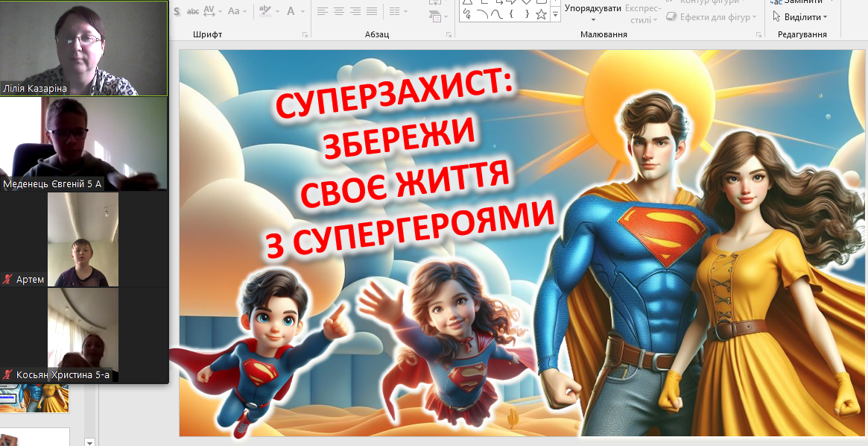
Task: Toggle text shadow in the Шрифт group
Action: [177, 11]
